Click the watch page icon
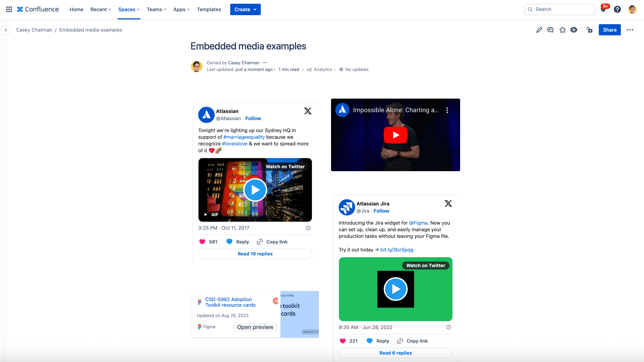 pyautogui.click(x=574, y=30)
